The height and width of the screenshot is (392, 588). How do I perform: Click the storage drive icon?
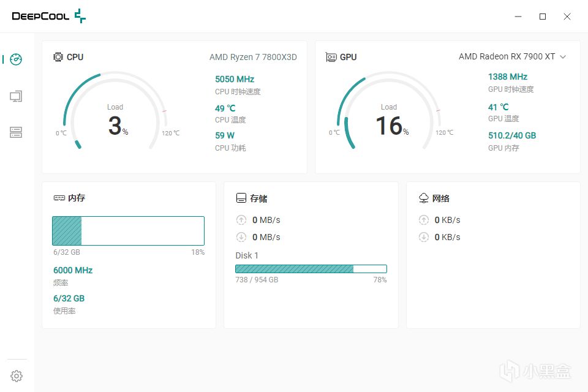click(241, 198)
